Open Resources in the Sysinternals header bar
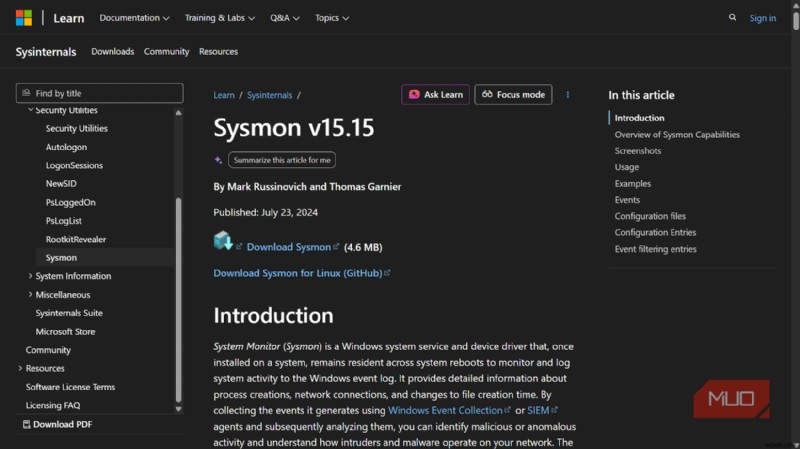The width and height of the screenshot is (800, 449). pos(218,52)
